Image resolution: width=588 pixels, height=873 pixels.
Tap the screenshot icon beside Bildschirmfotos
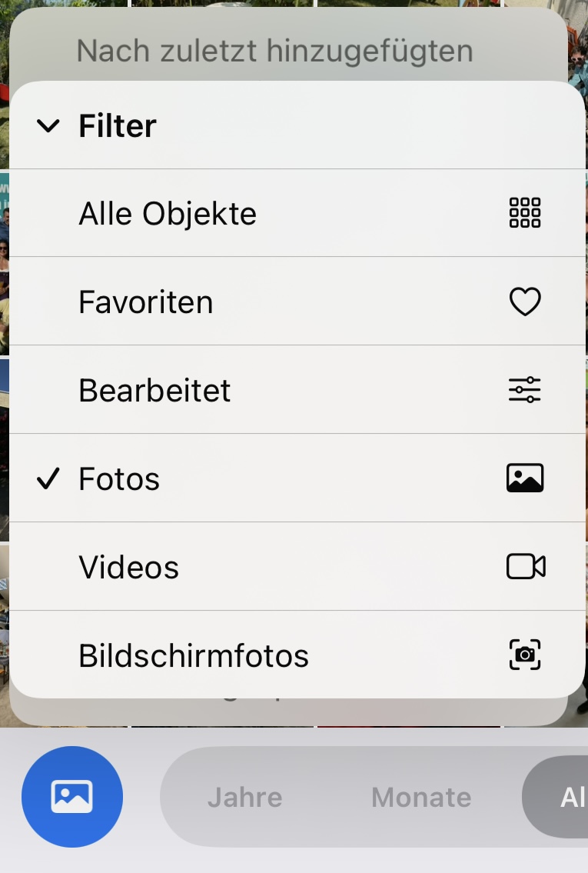coord(525,655)
